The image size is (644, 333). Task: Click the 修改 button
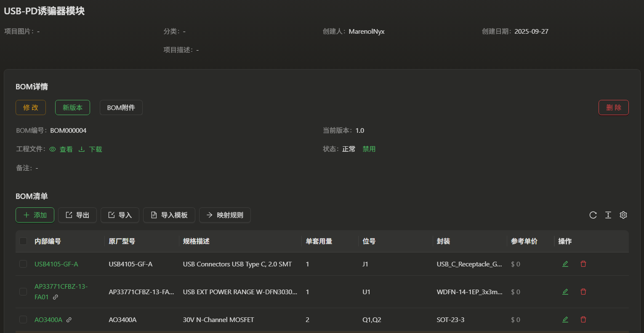[31, 107]
